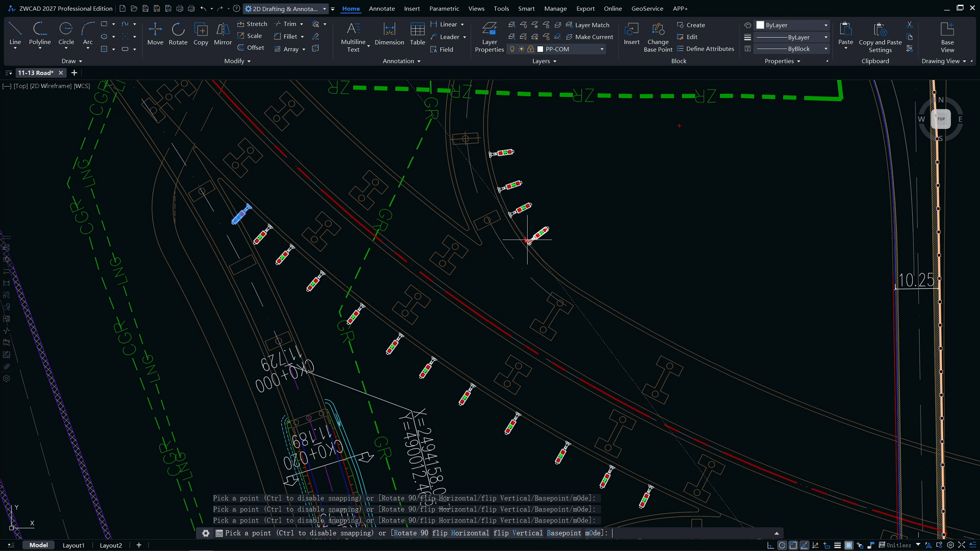Toggle Polar Tracking in status bar
The height and width of the screenshot is (551, 980).
click(x=782, y=545)
